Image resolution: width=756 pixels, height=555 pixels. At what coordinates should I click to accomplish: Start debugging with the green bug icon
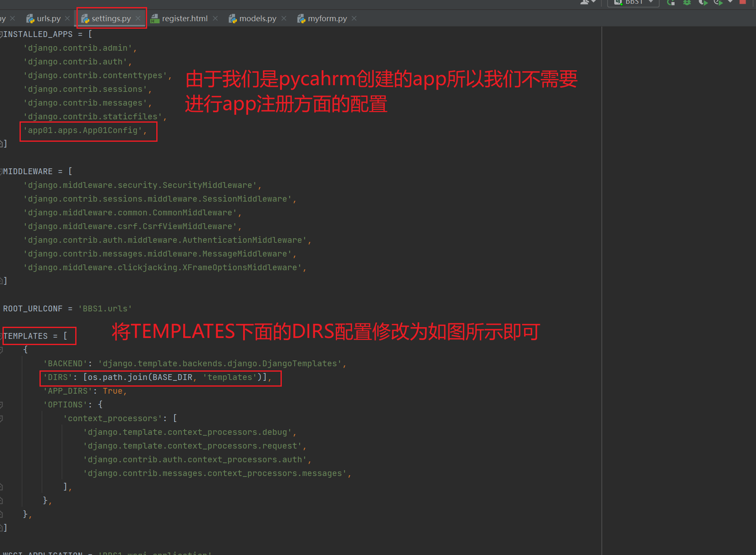(x=687, y=2)
